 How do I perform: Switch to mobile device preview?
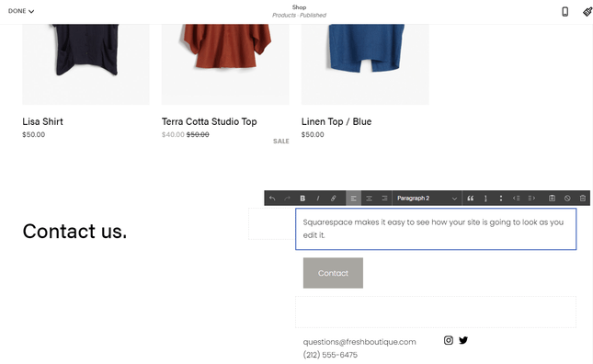pos(565,12)
